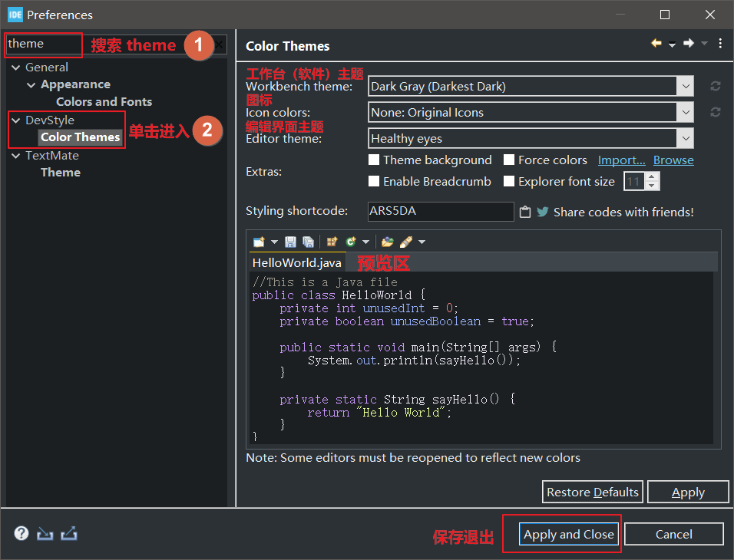
Task: Open the Icon colors dropdown
Action: [686, 112]
